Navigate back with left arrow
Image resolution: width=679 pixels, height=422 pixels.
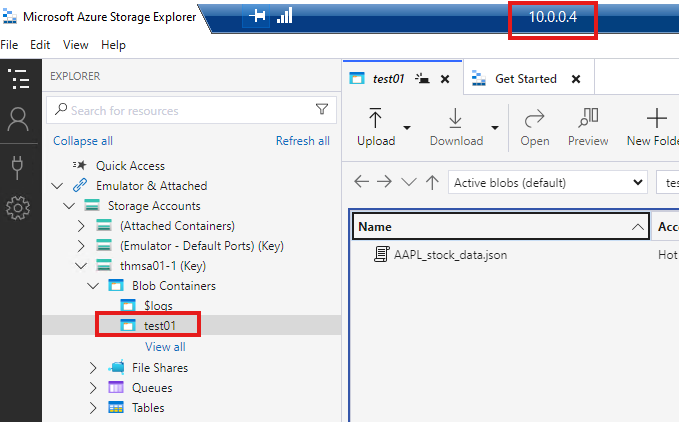pos(362,182)
